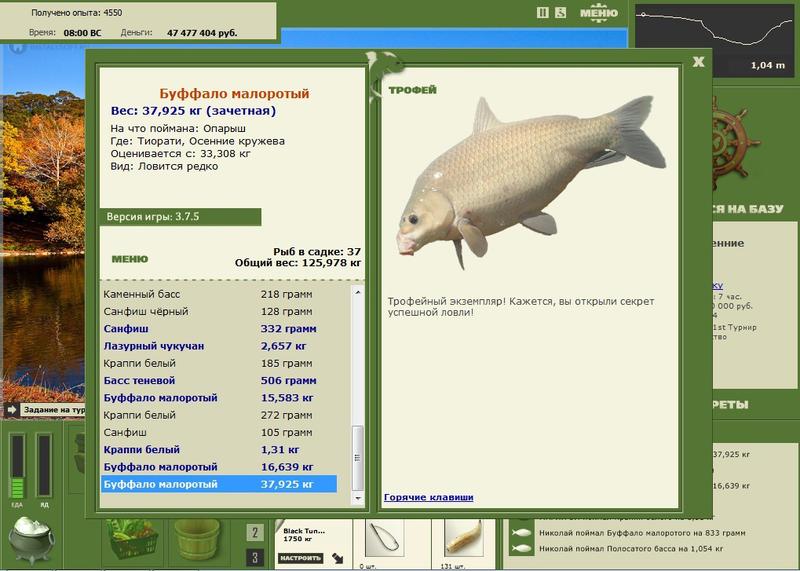Select the Краппи белый 272 грамм row
Viewport: 800px width, 571px height.
219,415
